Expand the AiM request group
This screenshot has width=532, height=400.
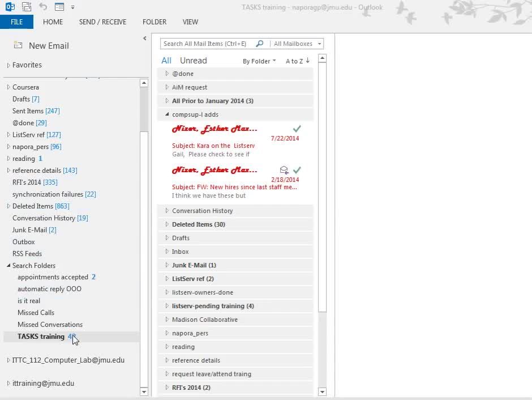pyautogui.click(x=167, y=87)
